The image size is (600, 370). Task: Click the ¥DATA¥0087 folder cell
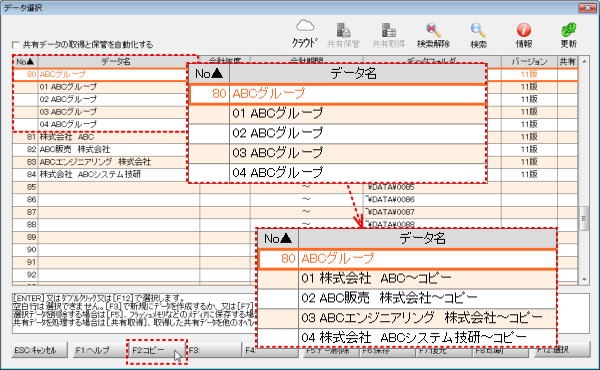pos(432,212)
